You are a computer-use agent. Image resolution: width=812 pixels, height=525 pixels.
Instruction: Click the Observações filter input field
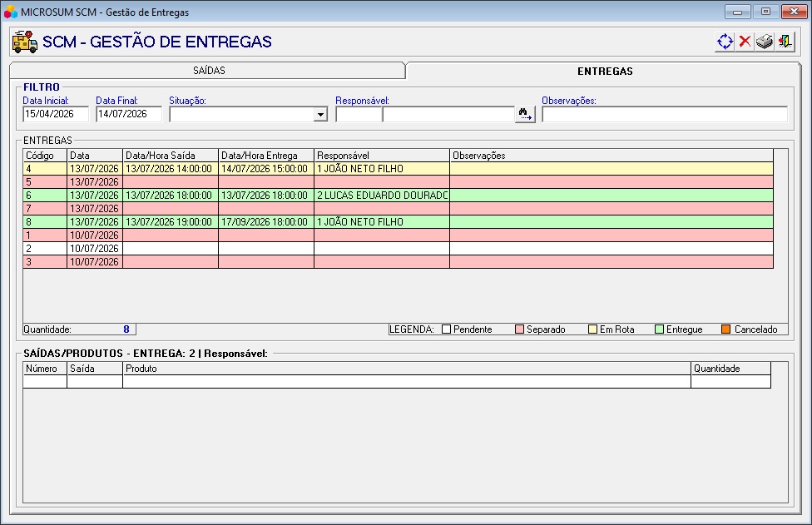[665, 114]
